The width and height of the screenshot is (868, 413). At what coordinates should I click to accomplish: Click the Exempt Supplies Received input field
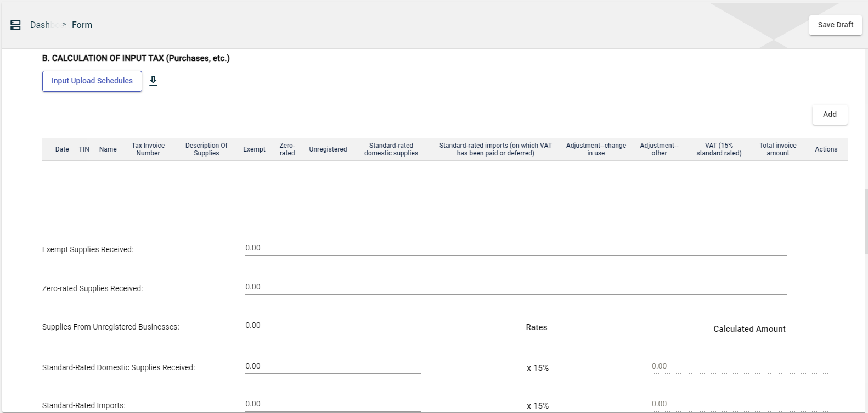point(516,248)
